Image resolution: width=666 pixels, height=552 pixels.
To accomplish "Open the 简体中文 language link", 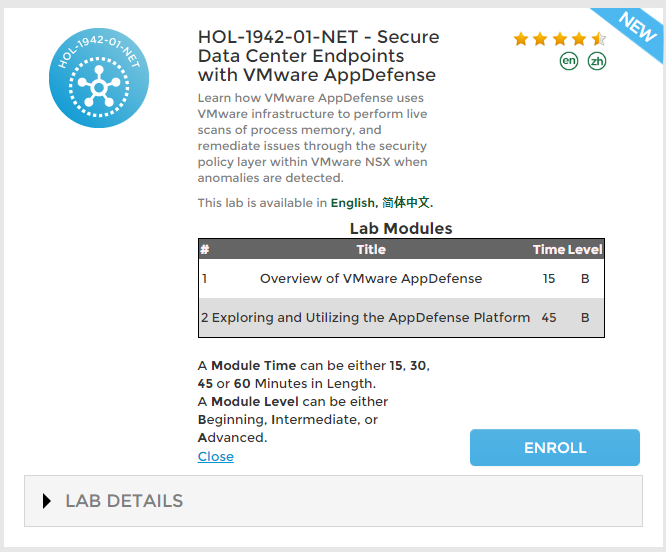I will tap(407, 203).
